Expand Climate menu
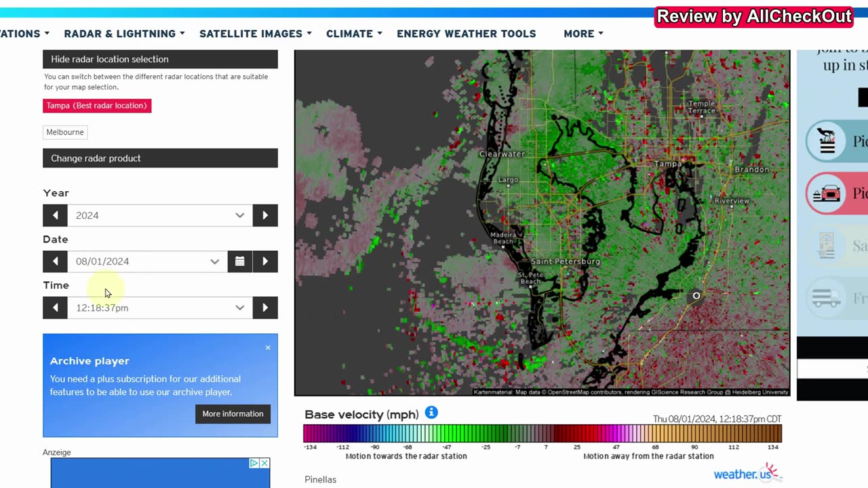 click(x=354, y=34)
